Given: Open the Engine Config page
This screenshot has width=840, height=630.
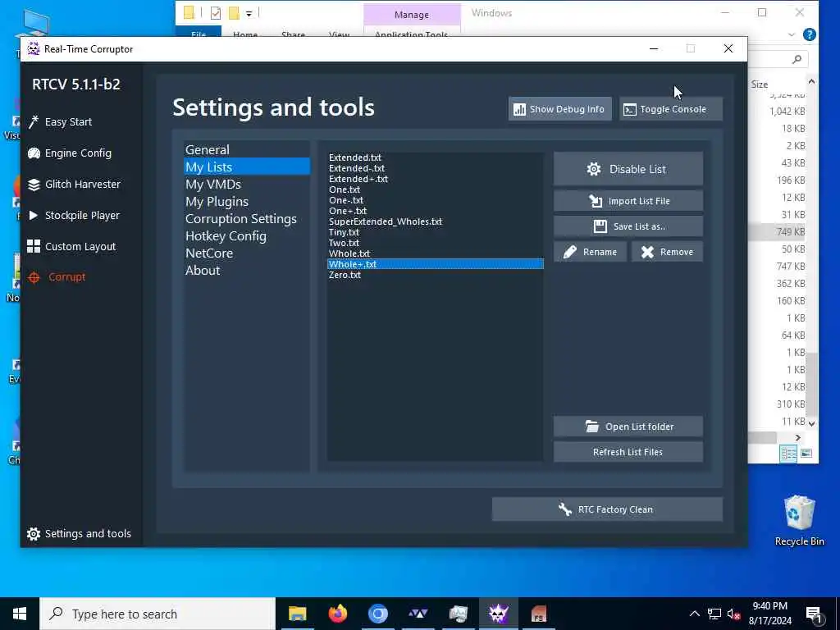Looking at the screenshot, I should pyautogui.click(x=70, y=153).
